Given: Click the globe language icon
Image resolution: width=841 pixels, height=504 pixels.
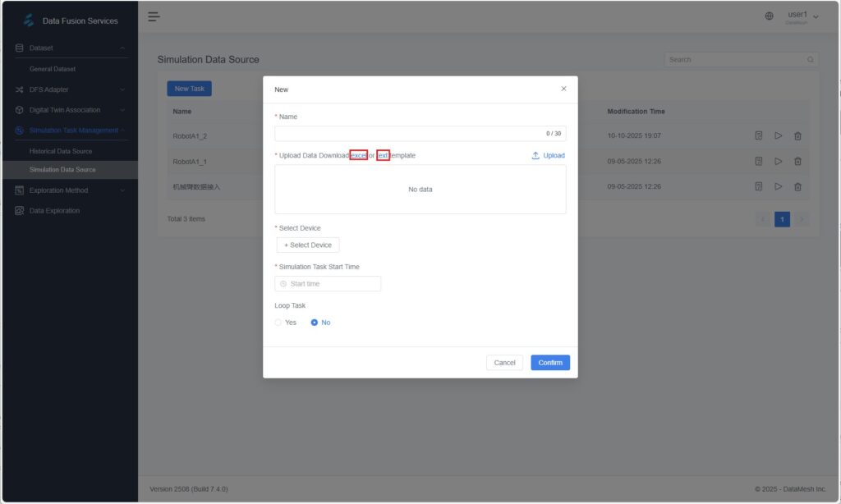Looking at the screenshot, I should (769, 16).
